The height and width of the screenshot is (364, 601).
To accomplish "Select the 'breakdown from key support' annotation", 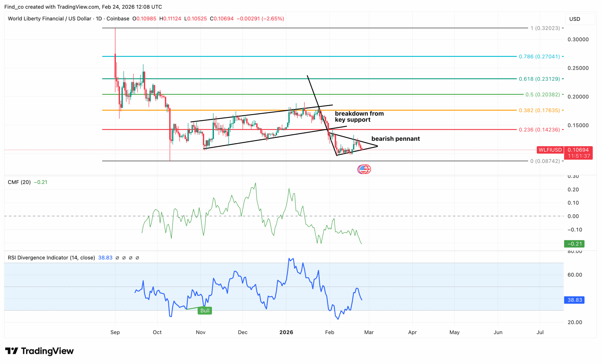I will pos(359,117).
